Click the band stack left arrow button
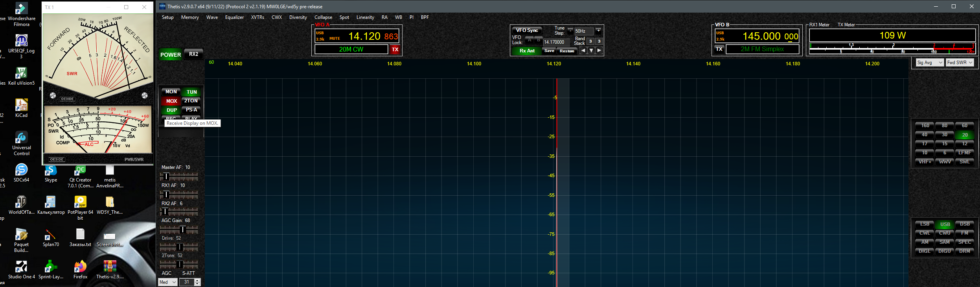 pos(583,51)
